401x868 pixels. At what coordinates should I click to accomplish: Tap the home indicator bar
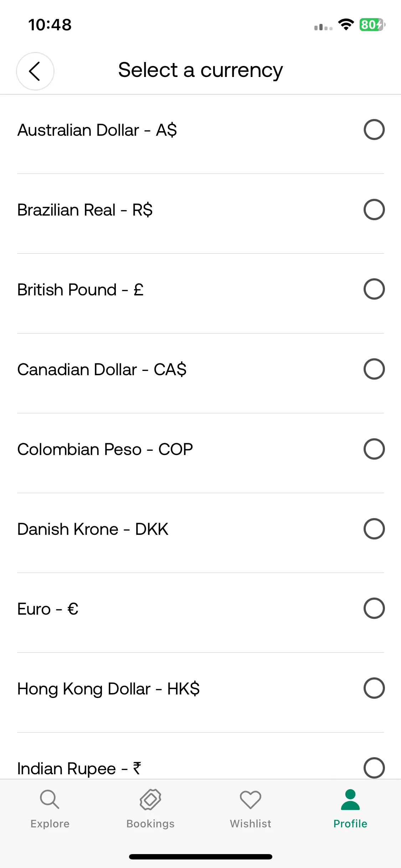[201, 857]
